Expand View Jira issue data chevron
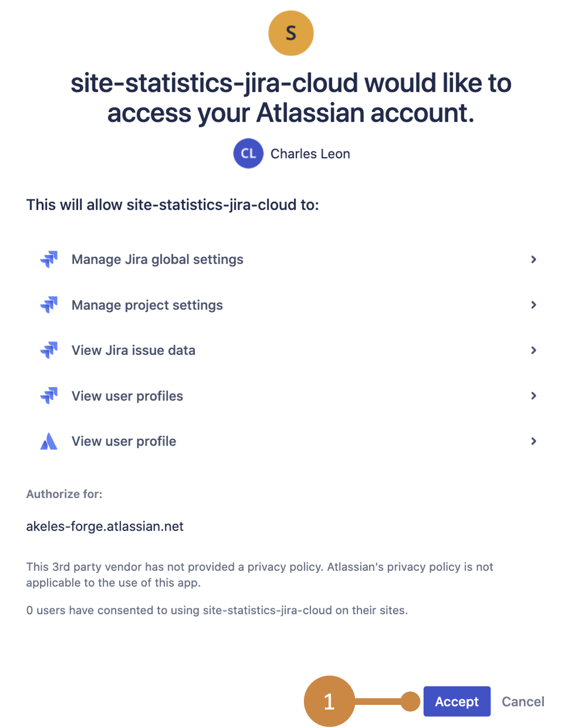582x728 pixels. (x=534, y=350)
